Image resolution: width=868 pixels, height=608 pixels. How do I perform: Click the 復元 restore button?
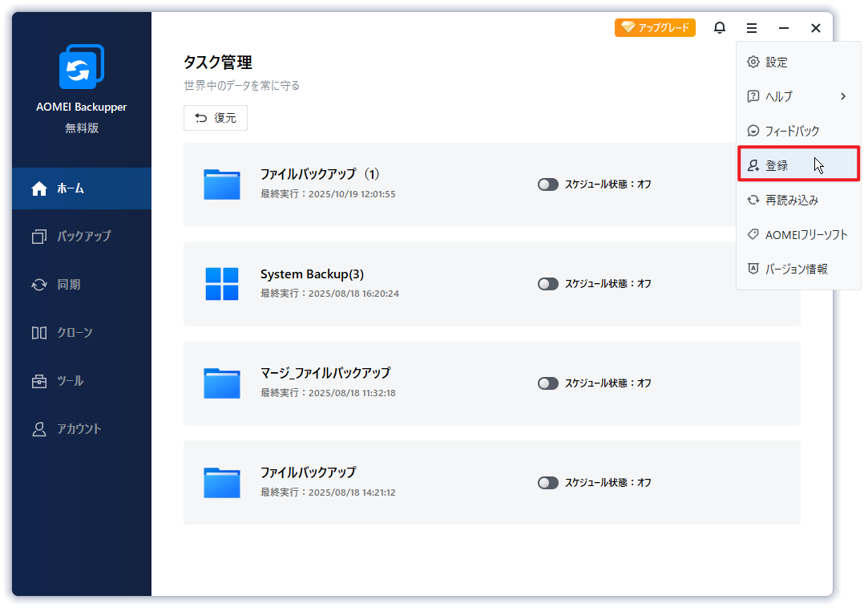216,117
